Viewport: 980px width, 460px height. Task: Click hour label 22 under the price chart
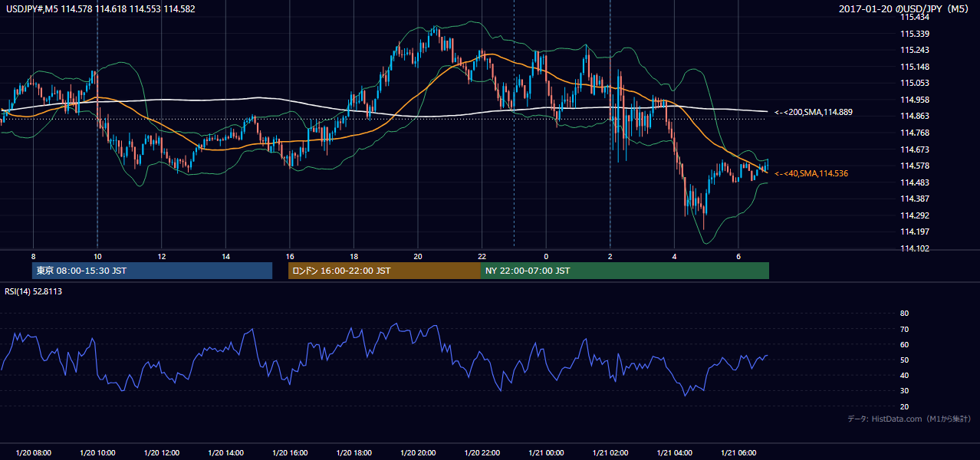[x=482, y=256]
